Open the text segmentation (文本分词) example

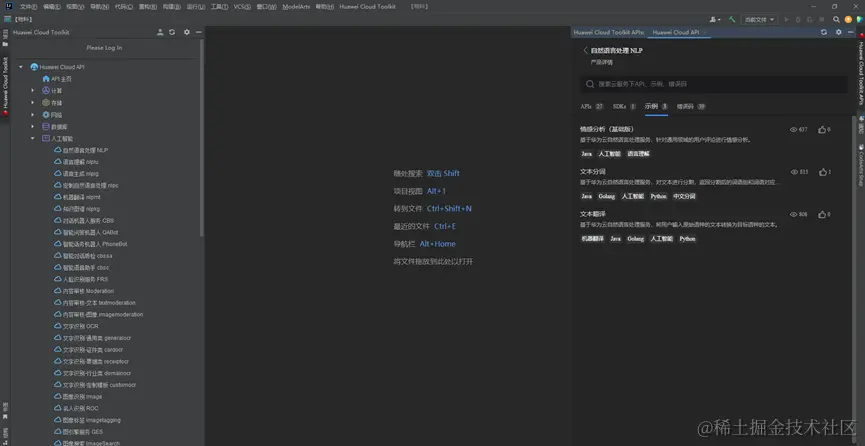[x=592, y=172]
